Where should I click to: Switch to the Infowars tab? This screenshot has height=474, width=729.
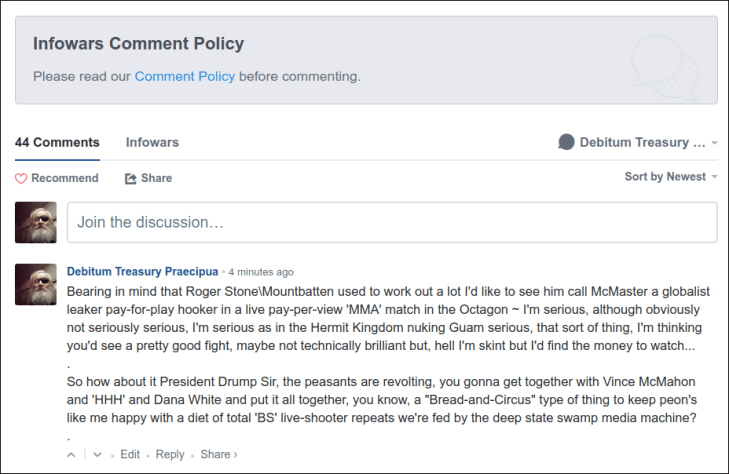click(x=152, y=142)
